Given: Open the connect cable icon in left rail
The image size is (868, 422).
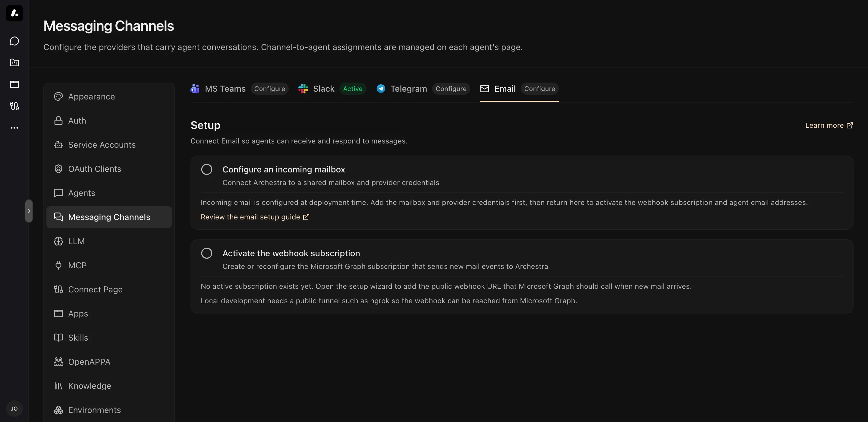Looking at the screenshot, I should click(14, 106).
